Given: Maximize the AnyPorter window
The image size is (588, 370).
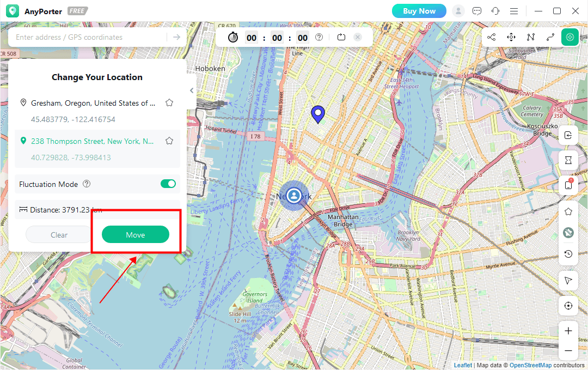Looking at the screenshot, I should pos(557,11).
